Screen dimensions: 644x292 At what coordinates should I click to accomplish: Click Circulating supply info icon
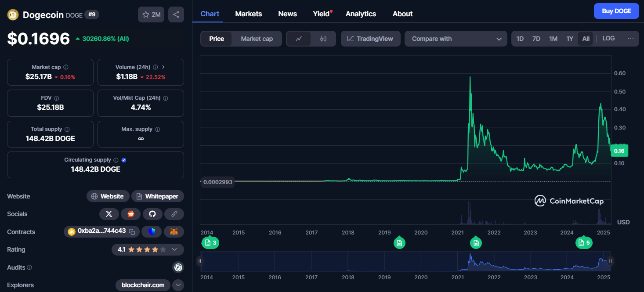pos(116,160)
